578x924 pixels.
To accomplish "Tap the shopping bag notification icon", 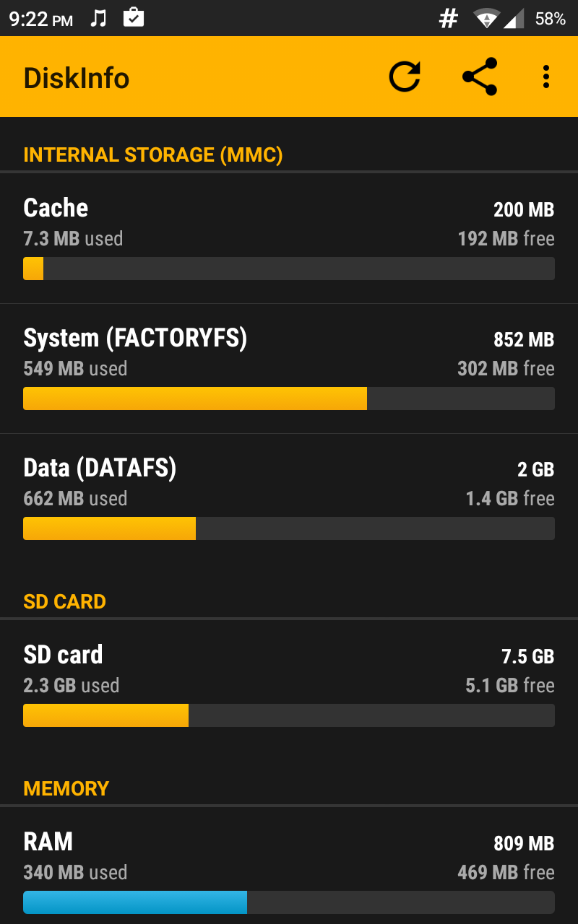I will [x=134, y=18].
